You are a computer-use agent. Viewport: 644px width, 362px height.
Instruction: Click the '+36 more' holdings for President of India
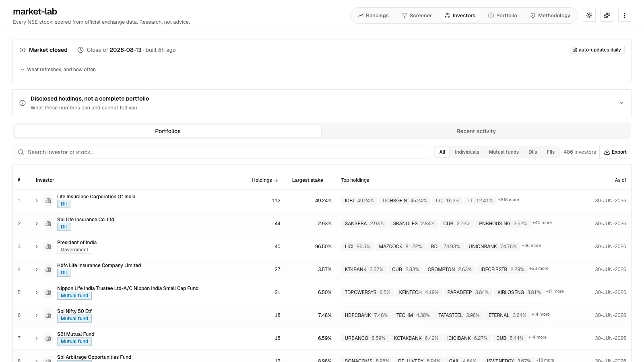click(531, 246)
